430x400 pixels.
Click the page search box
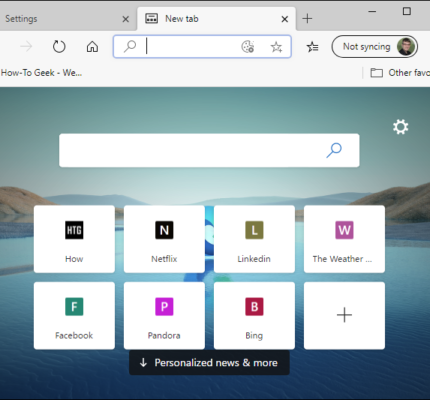pyautogui.click(x=209, y=150)
